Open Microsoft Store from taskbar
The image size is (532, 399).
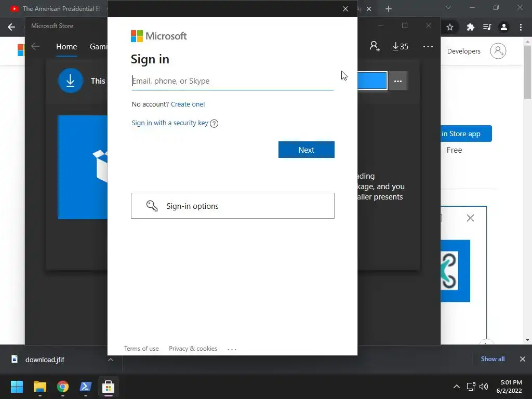[x=108, y=387]
